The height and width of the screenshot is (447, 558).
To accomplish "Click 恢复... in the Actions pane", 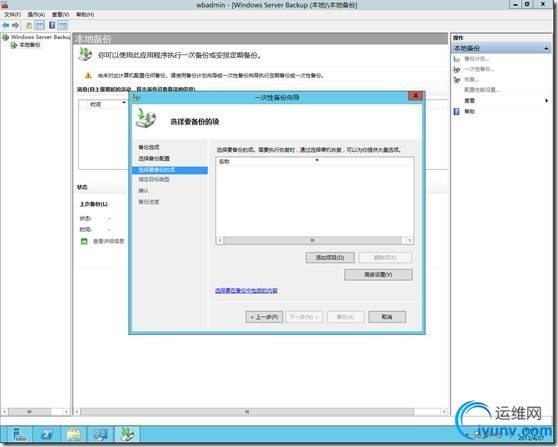I will pos(472,79).
